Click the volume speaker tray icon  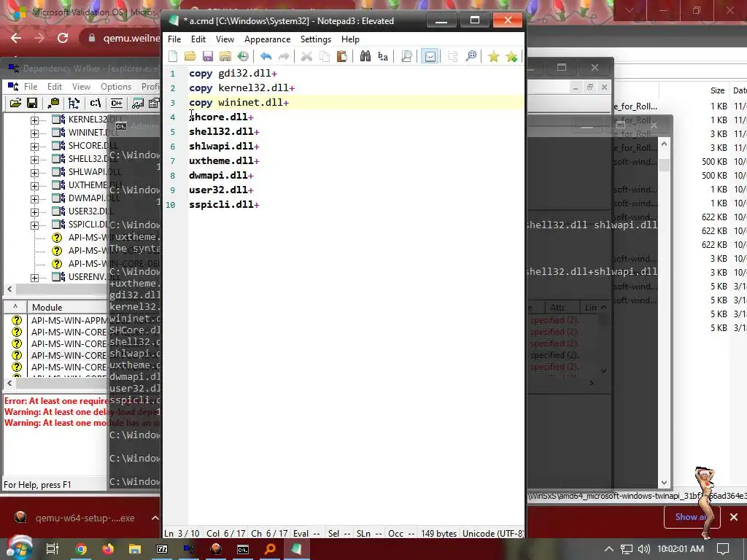(x=643, y=549)
